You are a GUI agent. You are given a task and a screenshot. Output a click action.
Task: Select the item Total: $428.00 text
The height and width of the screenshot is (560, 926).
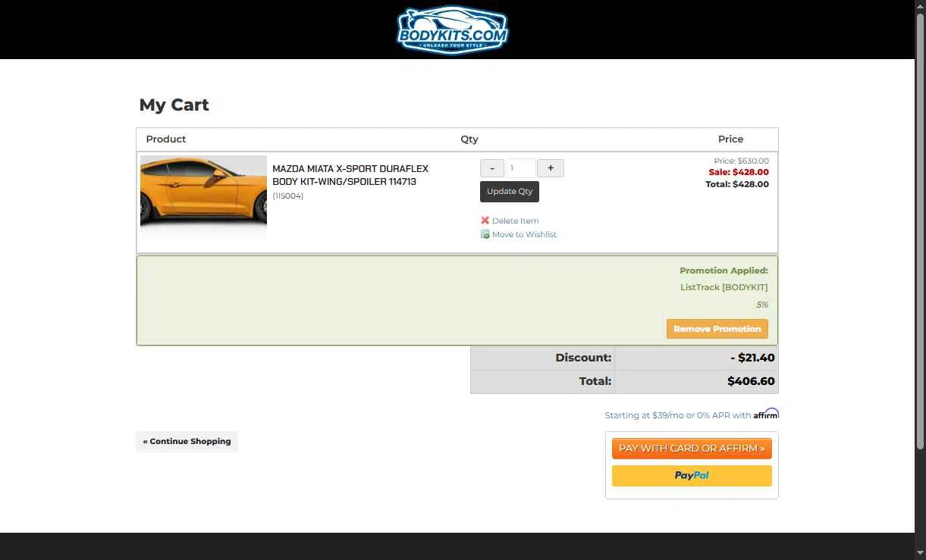pos(737,184)
